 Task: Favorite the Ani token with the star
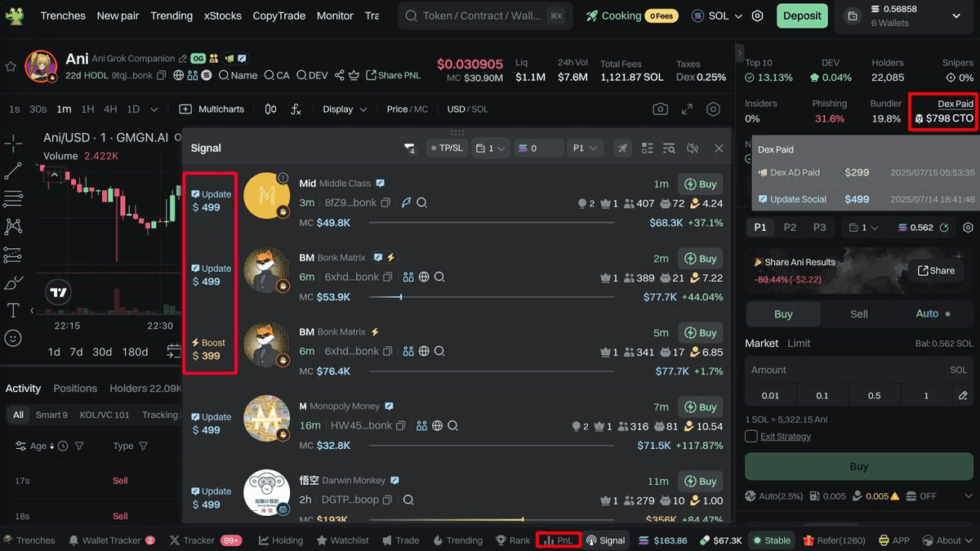(11, 67)
